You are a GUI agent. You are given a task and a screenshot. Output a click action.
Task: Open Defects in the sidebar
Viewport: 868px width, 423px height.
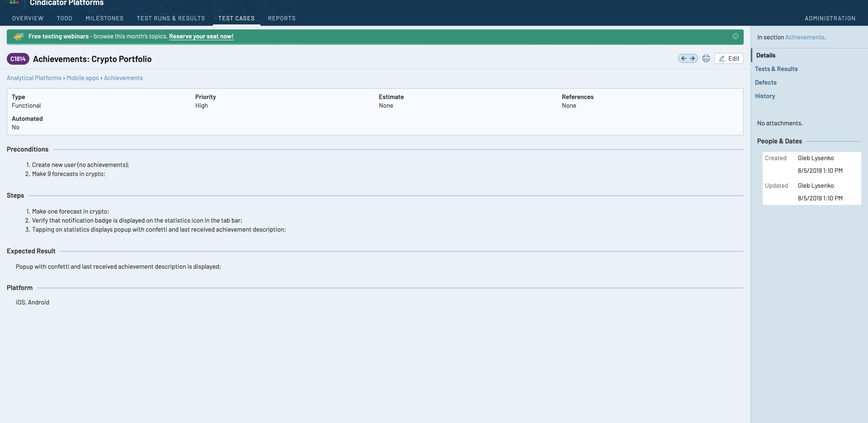(x=766, y=82)
